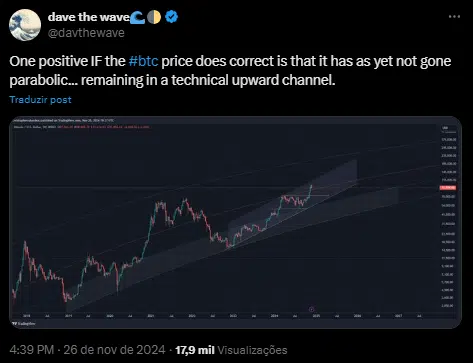This screenshot has height=363, width=473.
Task: Click the red current price label
Action: 448,188
